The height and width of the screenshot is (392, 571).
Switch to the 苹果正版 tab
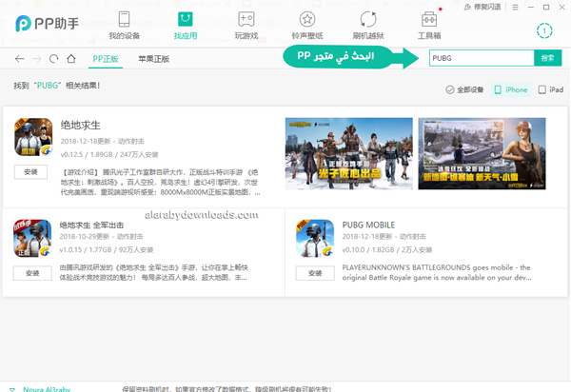(x=153, y=59)
